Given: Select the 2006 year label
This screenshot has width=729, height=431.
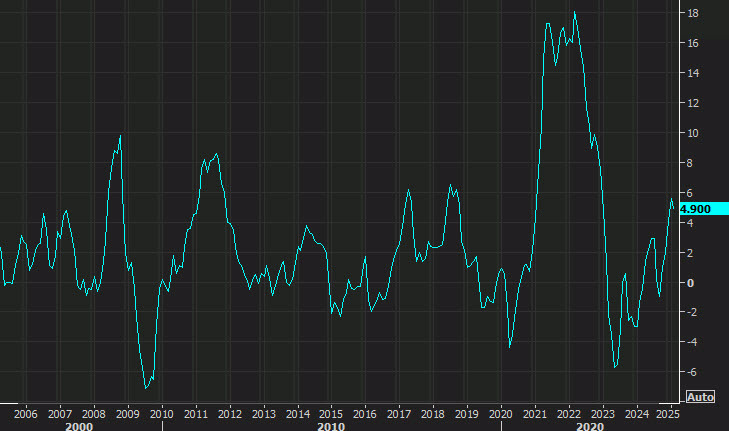Looking at the screenshot, I should (x=26, y=414).
